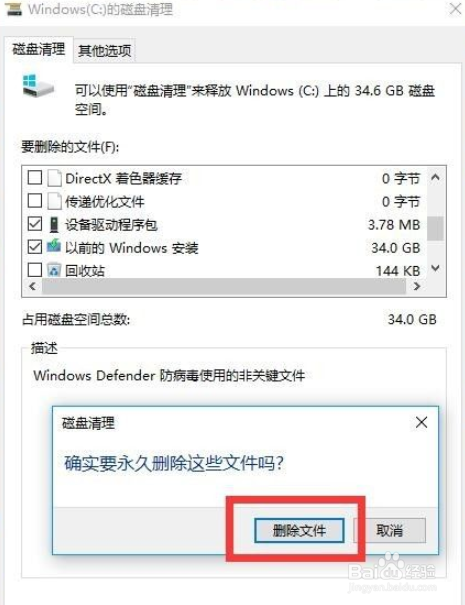Click the 取消 button

[390, 531]
